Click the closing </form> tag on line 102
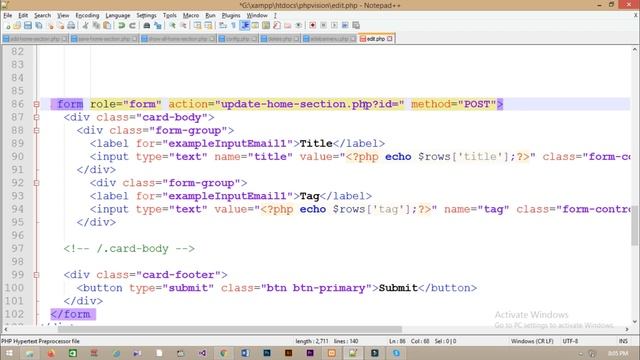The image size is (640, 360). (x=73, y=314)
